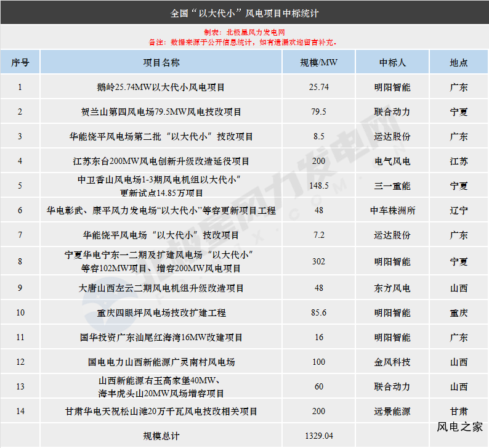Click bidder 中车株洲所

point(392,210)
